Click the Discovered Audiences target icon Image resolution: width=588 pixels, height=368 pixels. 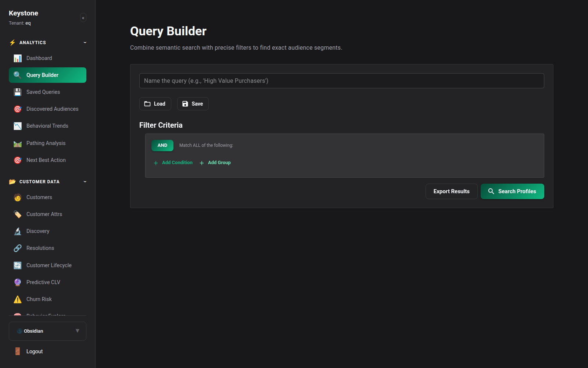coord(18,109)
